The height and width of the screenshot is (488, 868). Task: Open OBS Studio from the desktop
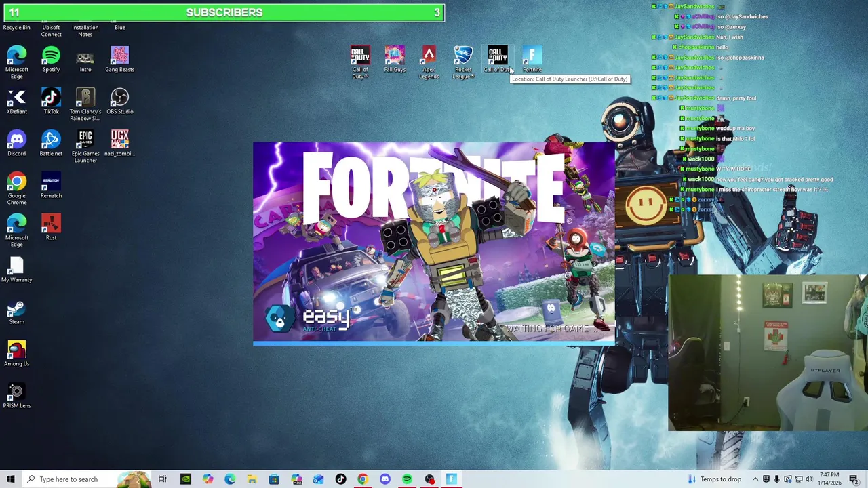tap(119, 102)
